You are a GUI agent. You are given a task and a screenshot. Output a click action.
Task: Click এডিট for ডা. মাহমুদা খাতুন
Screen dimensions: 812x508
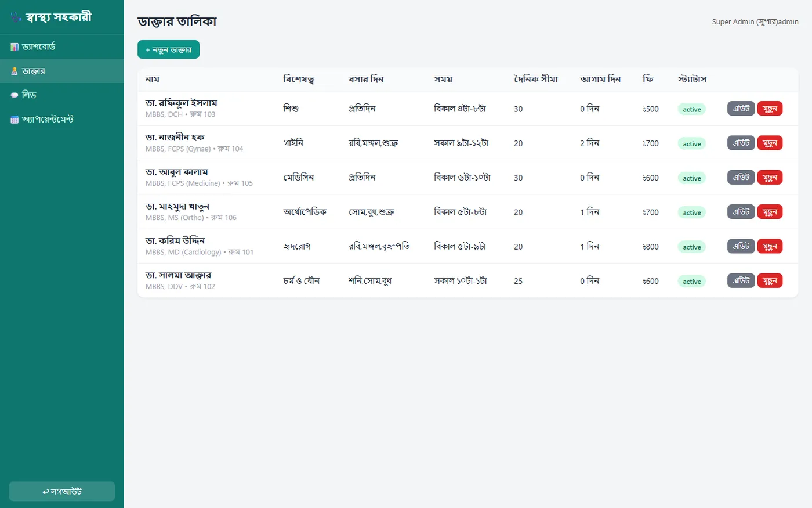(741, 212)
